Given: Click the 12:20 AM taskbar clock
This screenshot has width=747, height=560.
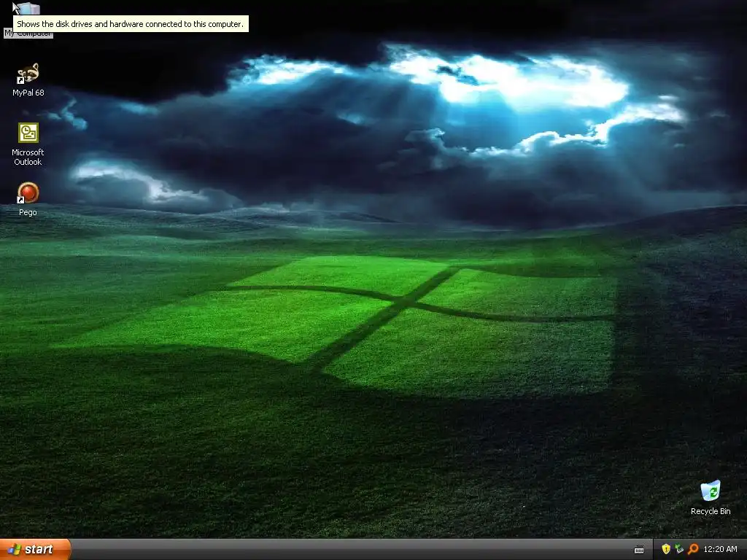Looking at the screenshot, I should [x=720, y=549].
